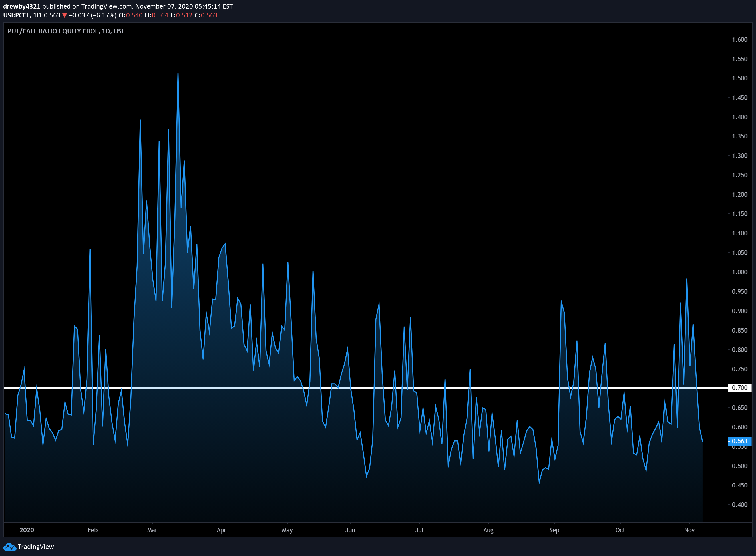Click the Sep time axis label

pyautogui.click(x=554, y=530)
